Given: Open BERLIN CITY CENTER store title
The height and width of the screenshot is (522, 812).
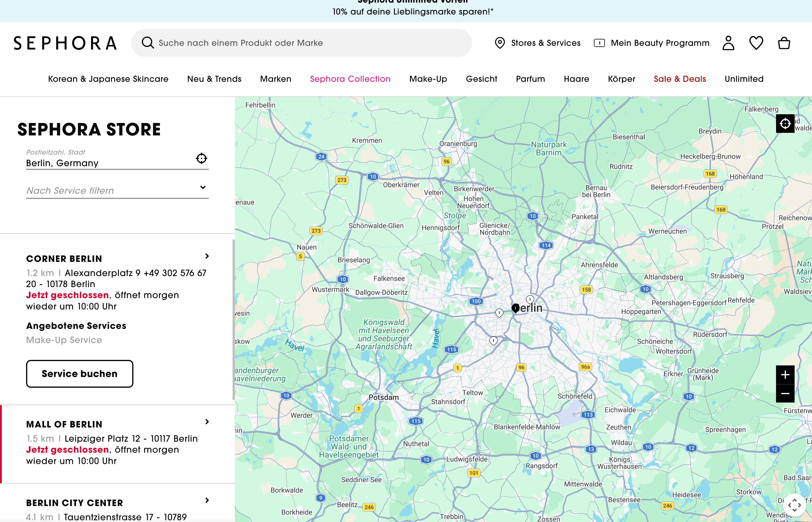Looking at the screenshot, I should click(x=75, y=503).
